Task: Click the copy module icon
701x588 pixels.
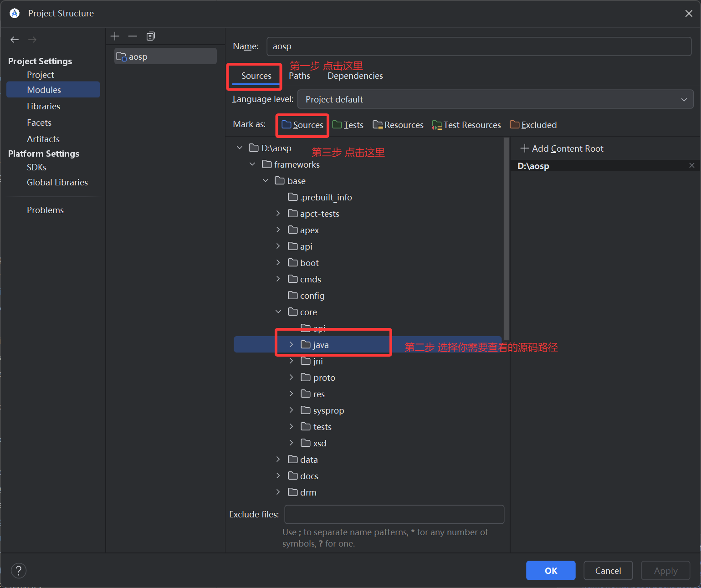Action: [151, 36]
